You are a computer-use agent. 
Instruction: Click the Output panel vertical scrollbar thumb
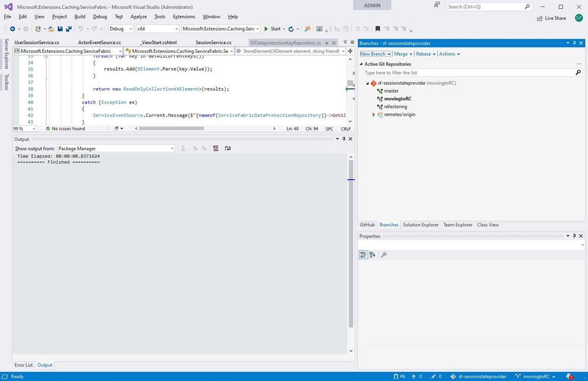coord(351,243)
